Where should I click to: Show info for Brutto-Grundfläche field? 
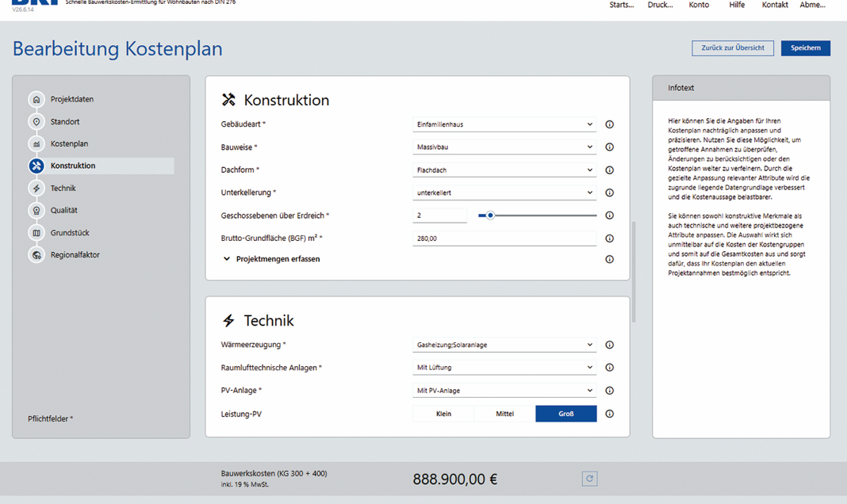tap(609, 239)
